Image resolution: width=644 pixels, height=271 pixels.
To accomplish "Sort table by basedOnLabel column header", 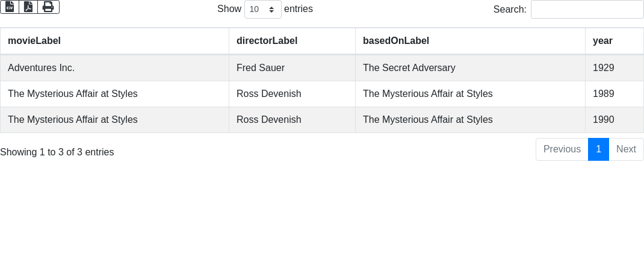I will [395, 41].
